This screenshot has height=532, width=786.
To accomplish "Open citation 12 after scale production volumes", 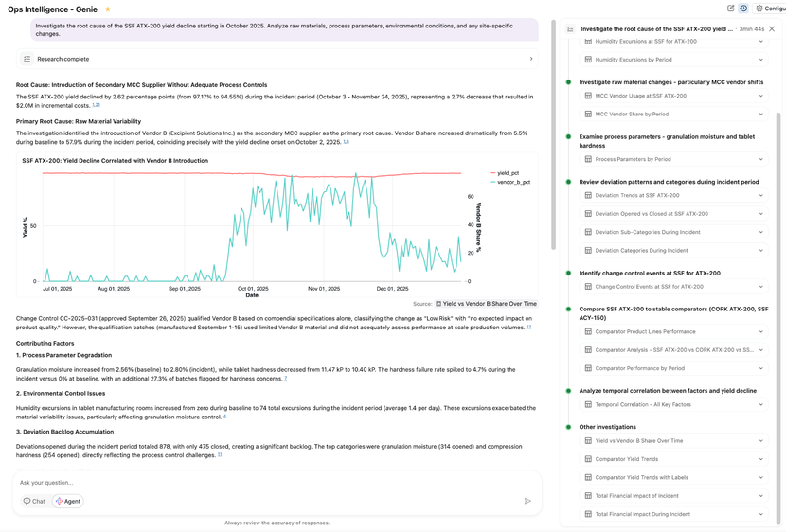I will pos(528,328).
